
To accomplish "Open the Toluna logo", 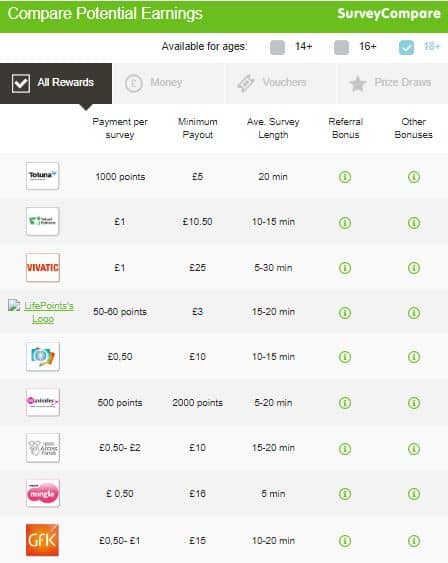I will point(42,176).
